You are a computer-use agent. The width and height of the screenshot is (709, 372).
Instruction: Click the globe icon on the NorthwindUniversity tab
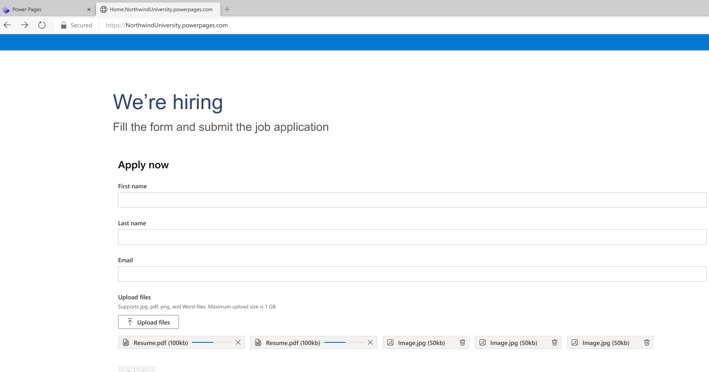[104, 9]
